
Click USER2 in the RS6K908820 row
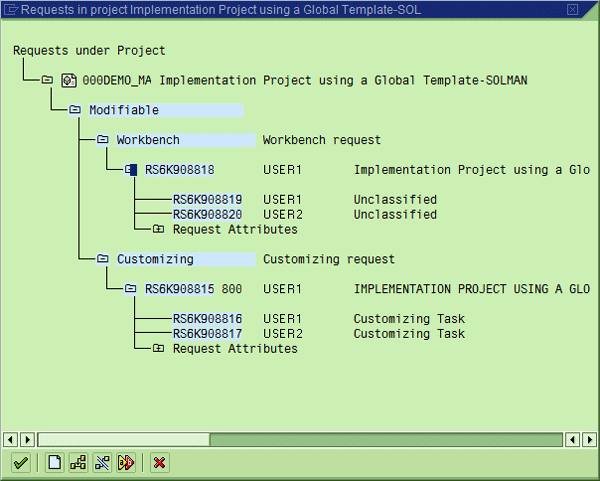(x=283, y=215)
